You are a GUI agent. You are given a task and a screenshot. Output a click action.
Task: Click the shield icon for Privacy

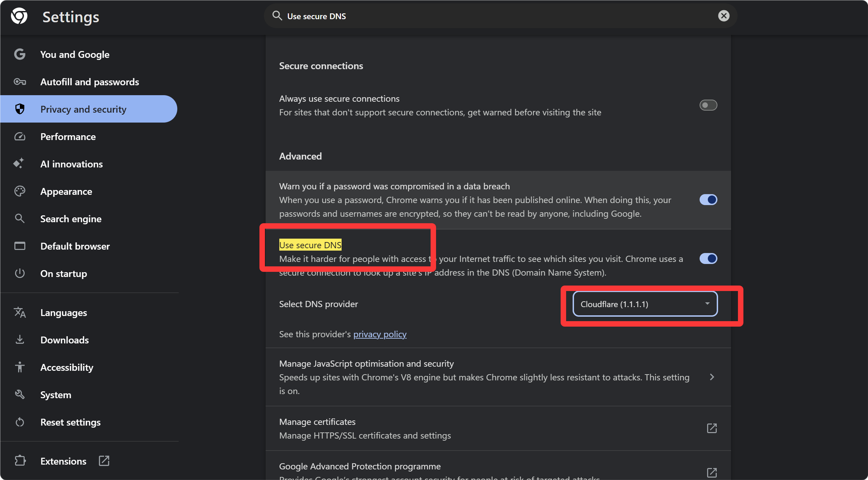point(20,109)
